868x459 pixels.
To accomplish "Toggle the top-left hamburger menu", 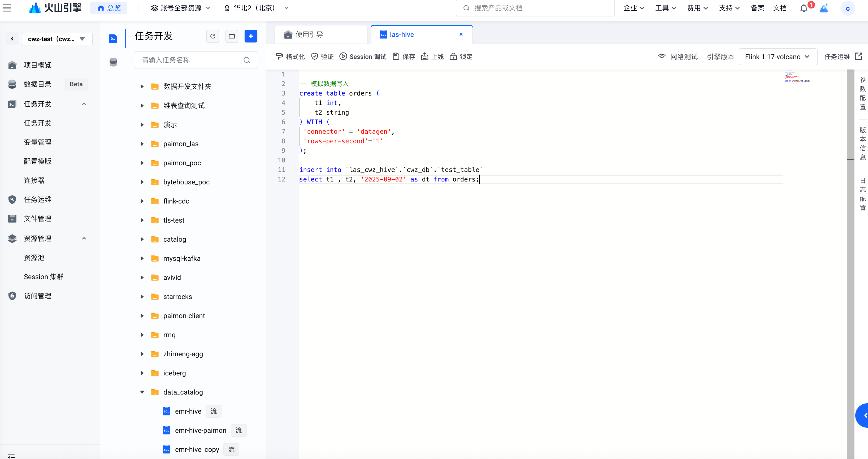I will click(7, 8).
